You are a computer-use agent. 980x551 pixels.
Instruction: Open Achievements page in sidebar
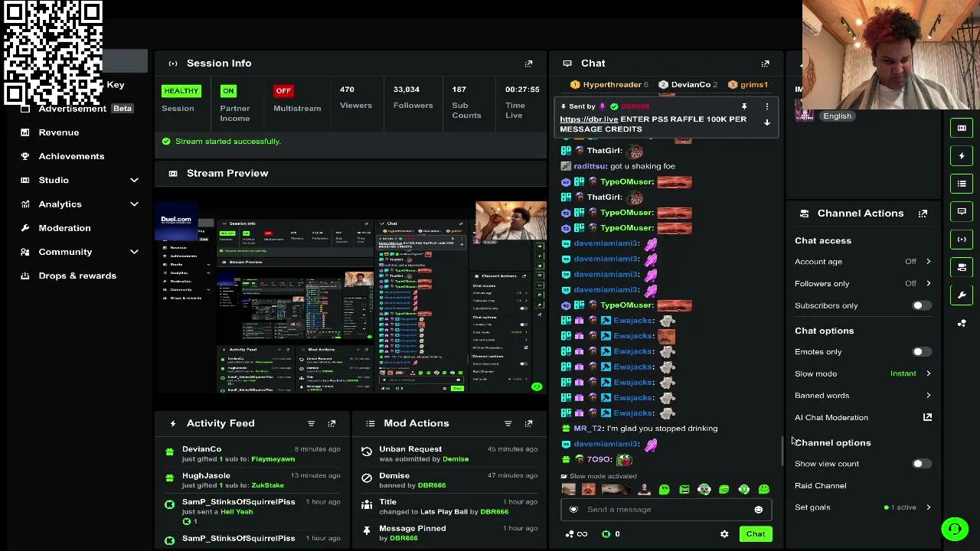point(71,156)
